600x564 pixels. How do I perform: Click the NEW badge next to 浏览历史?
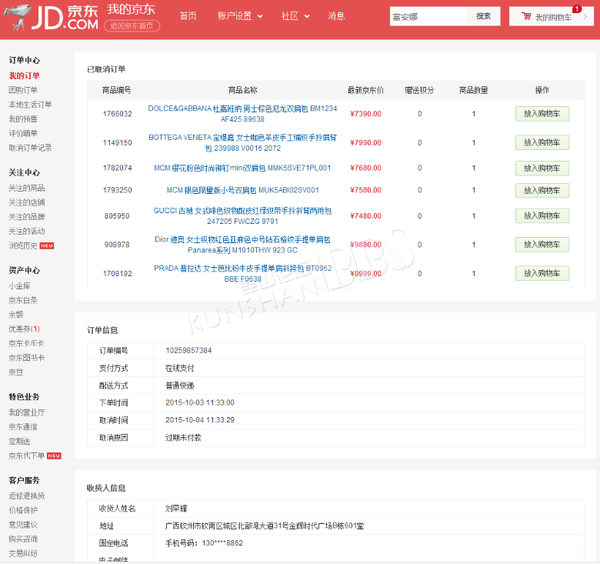point(47,246)
